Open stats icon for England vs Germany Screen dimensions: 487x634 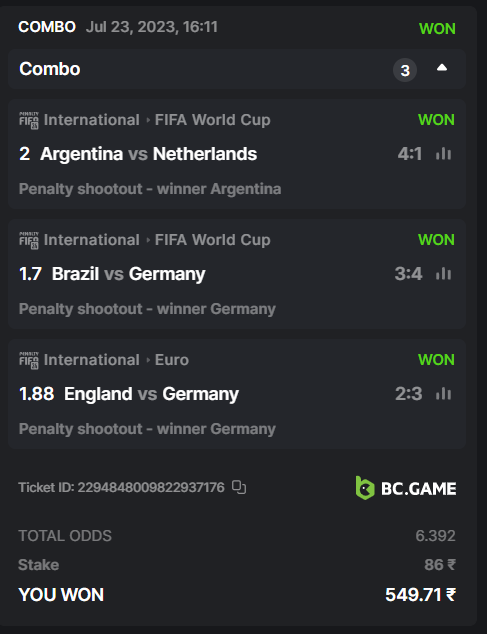pyautogui.click(x=443, y=393)
